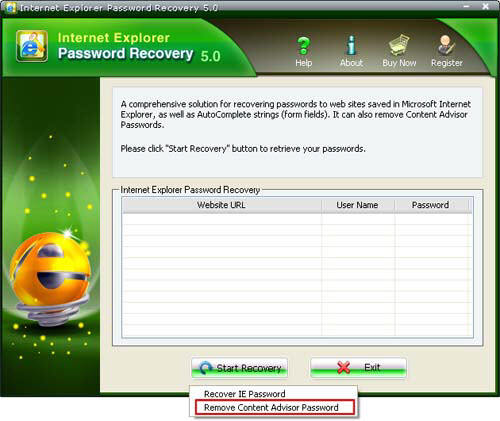Choose Remove Content Advisor Password entry
The image size is (500, 421).
click(275, 407)
